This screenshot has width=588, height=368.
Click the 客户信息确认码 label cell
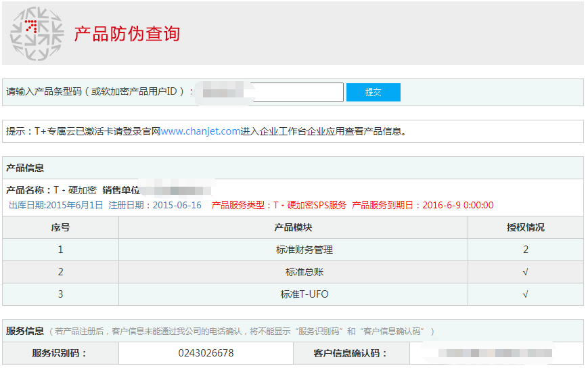(x=351, y=353)
